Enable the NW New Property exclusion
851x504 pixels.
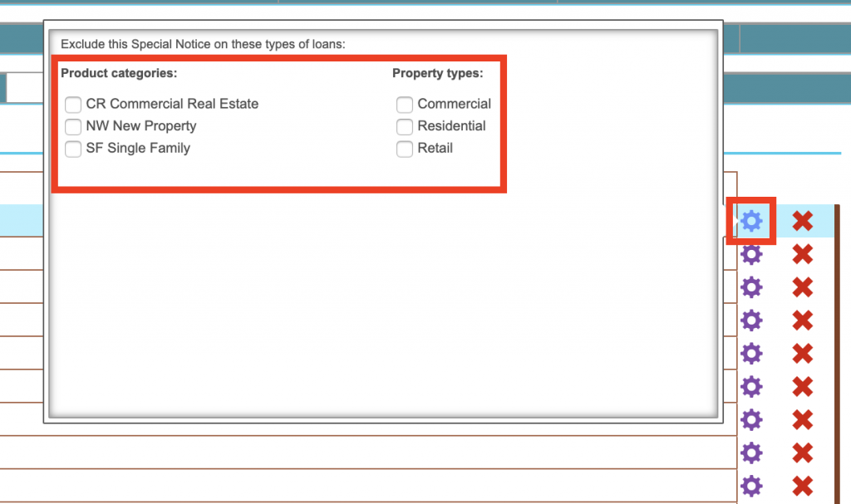[x=73, y=127]
